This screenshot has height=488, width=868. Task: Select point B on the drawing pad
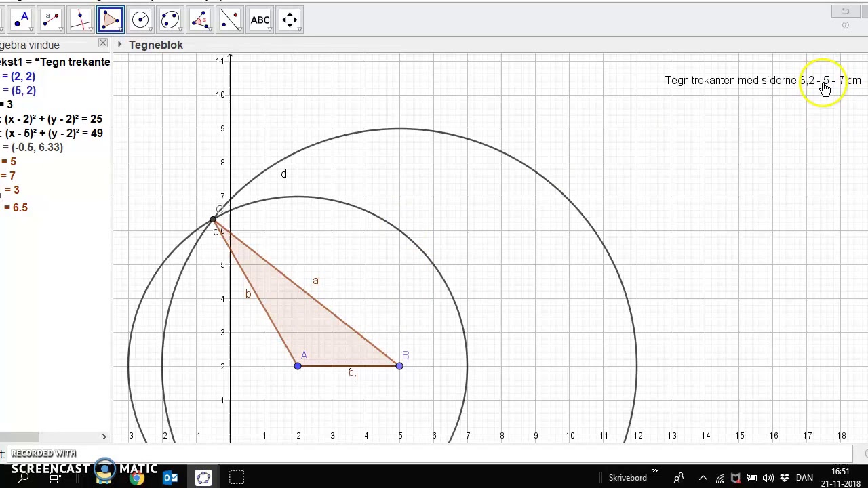click(399, 366)
